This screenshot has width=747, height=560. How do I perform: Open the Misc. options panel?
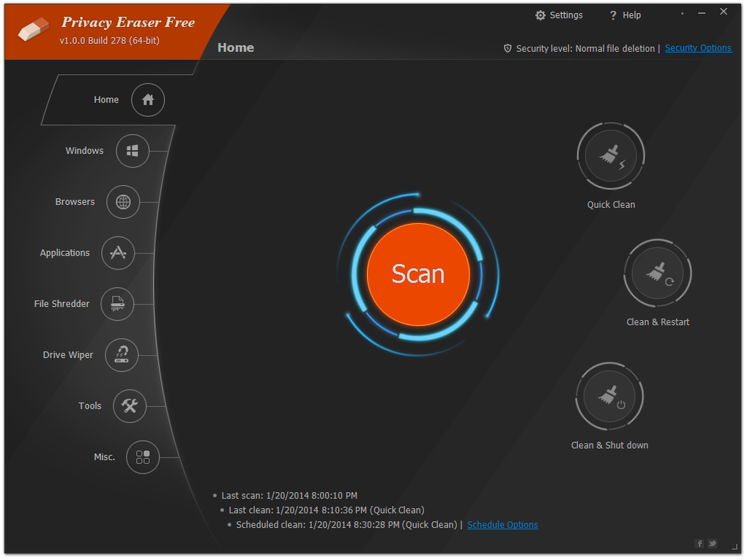tap(144, 457)
